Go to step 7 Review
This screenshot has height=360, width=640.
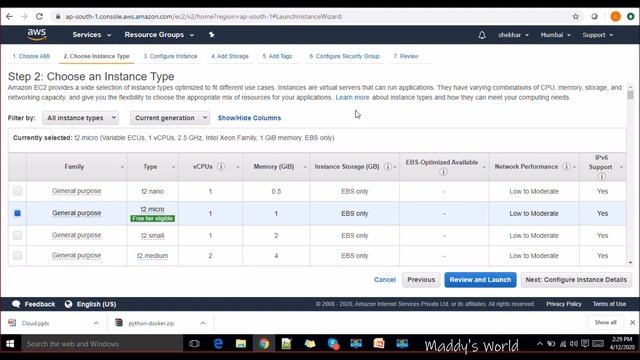coord(406,56)
